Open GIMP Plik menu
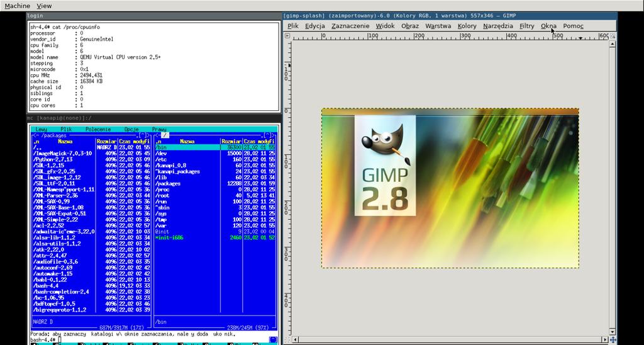 pyautogui.click(x=293, y=26)
